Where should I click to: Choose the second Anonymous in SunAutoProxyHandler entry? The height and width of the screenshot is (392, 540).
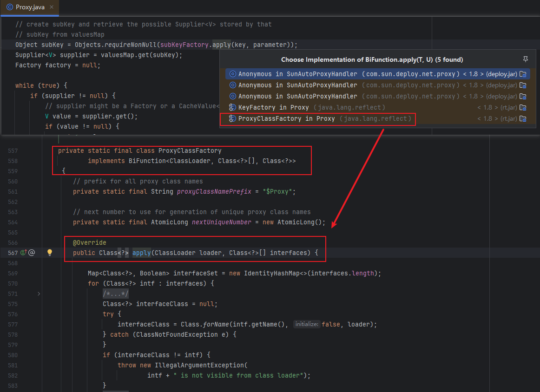297,85
